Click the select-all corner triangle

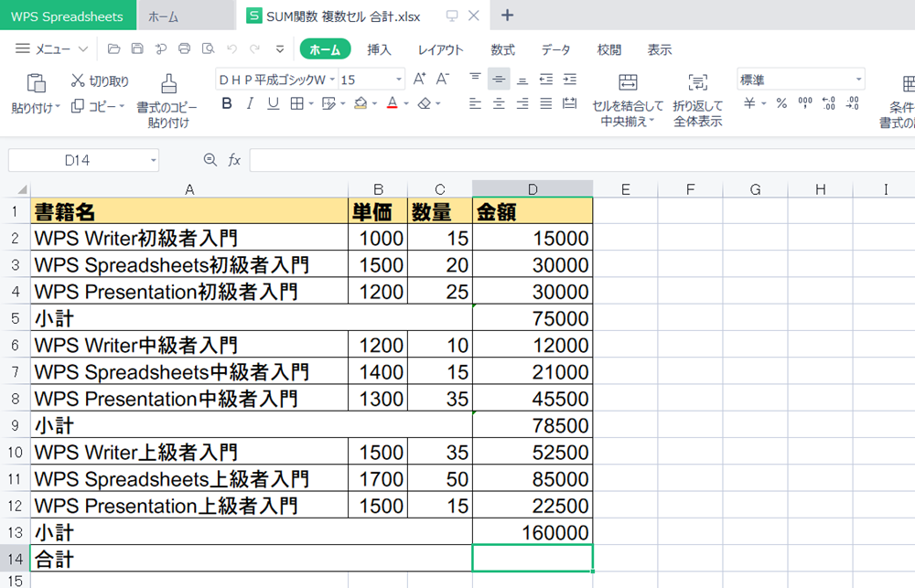coord(22,189)
